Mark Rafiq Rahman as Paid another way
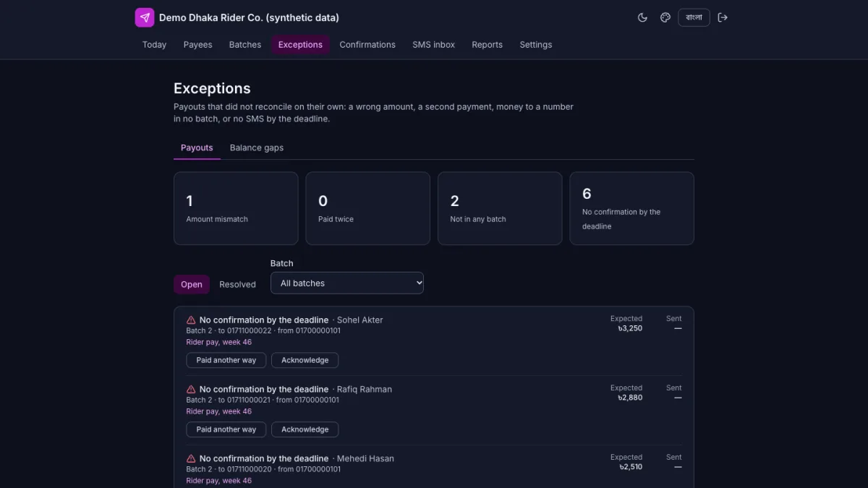Viewport: 868px width, 488px height. 226,429
